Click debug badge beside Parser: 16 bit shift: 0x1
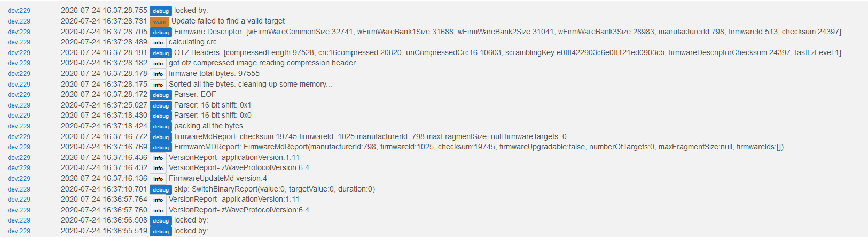This screenshot has height=237, width=868. [160, 105]
